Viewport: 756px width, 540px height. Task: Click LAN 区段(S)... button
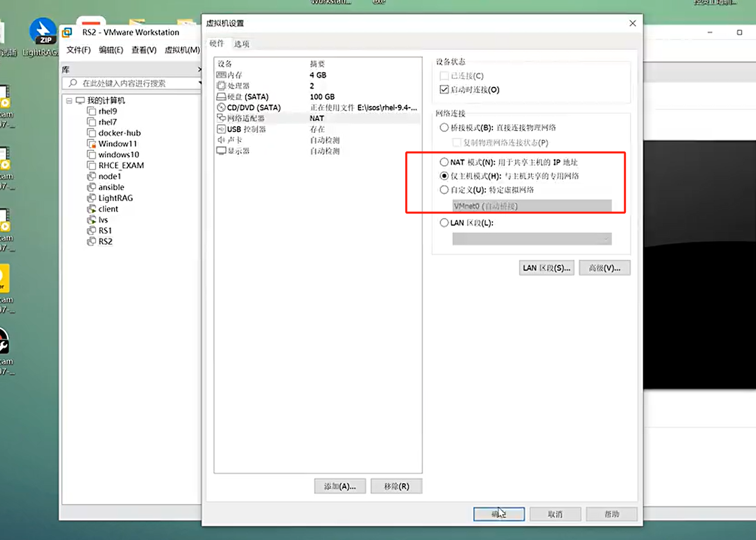pos(546,268)
